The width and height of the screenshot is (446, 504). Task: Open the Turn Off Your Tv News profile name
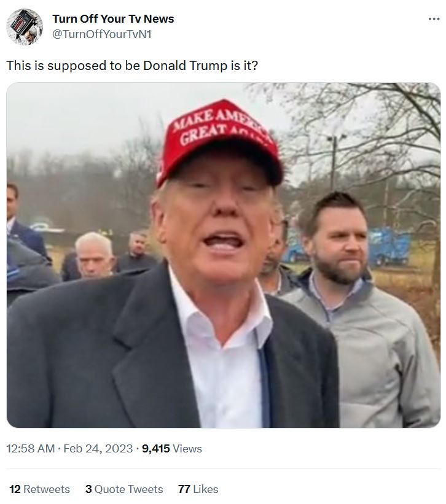pos(113,18)
